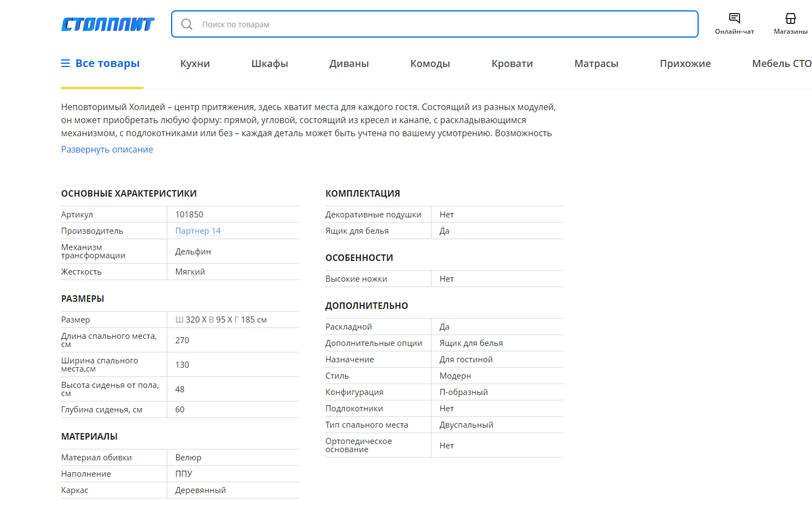
Task: Go to the Матрасы category
Action: click(596, 64)
